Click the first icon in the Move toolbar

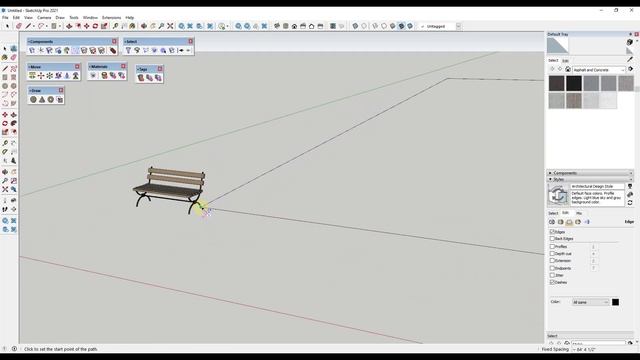tap(32, 76)
